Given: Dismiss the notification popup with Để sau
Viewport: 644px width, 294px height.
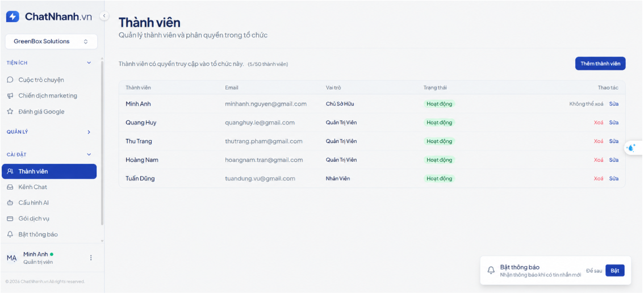Looking at the screenshot, I should click(x=594, y=271).
